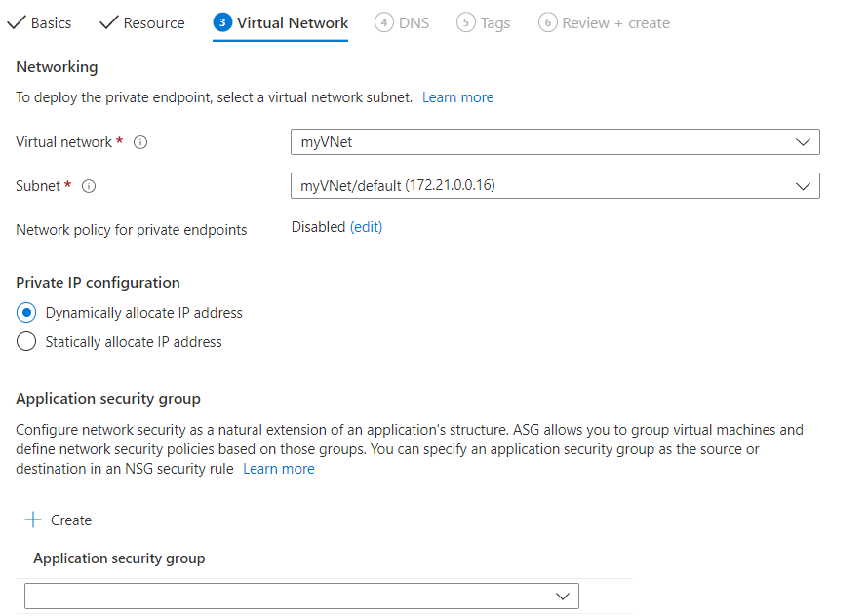Click the Subnet info icon
Screen dimensions: 868x616
90,186
